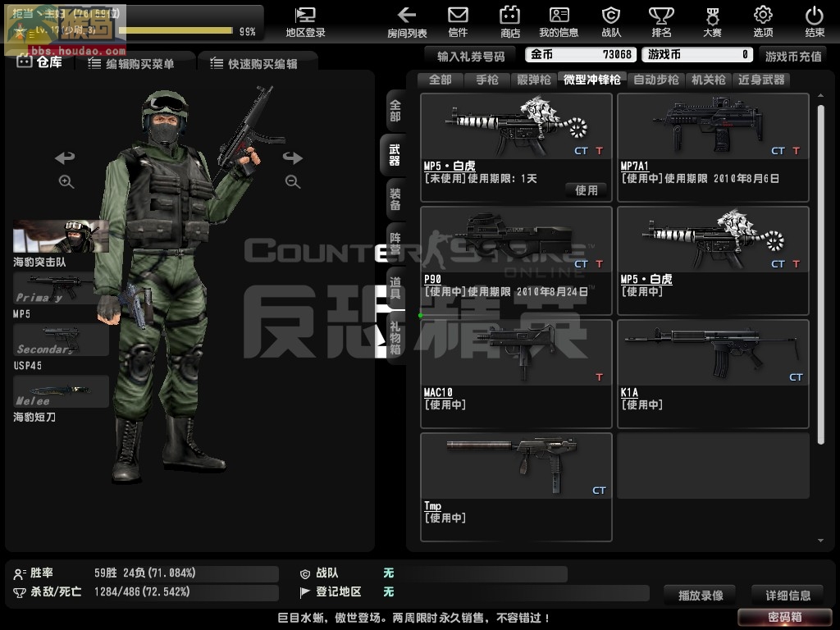The image size is (840, 630).
Task: Select vertical 礼物箱 category tab
Action: click(395, 339)
